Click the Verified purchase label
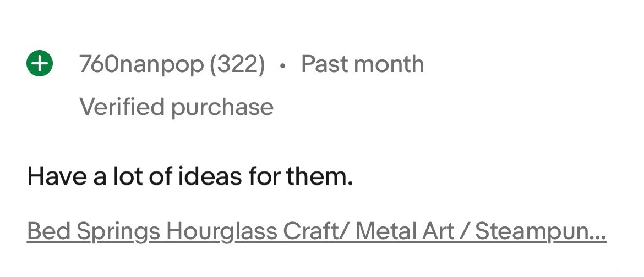644x277 pixels. tap(176, 107)
